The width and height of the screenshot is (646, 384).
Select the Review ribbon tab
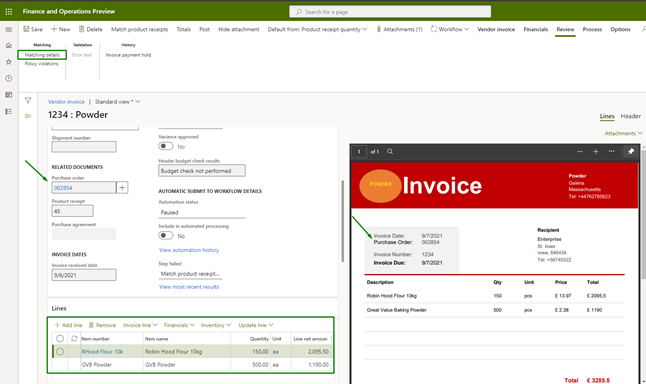[565, 29]
